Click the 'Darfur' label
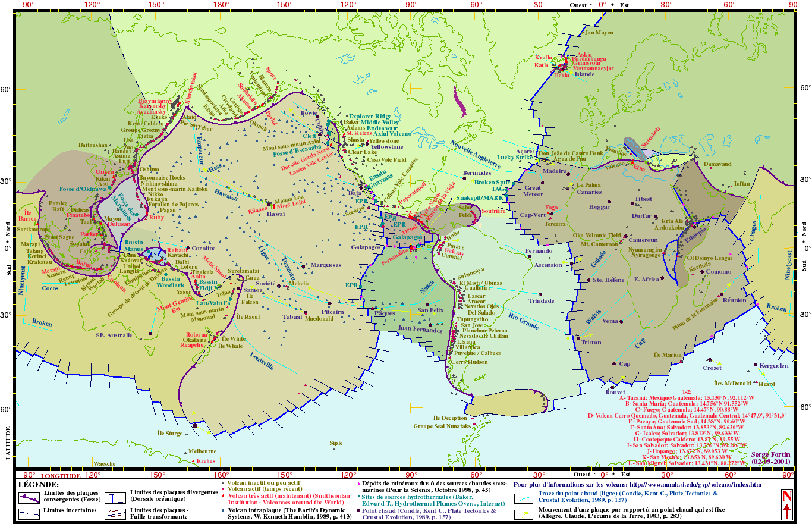The image size is (812, 524). tap(641, 215)
